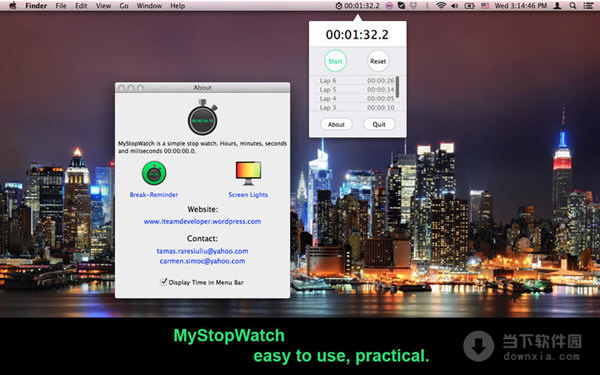Uncheck Display Time in Menu Bar

click(164, 282)
